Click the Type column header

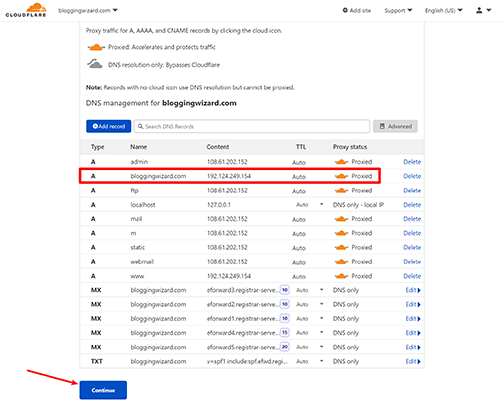click(97, 147)
